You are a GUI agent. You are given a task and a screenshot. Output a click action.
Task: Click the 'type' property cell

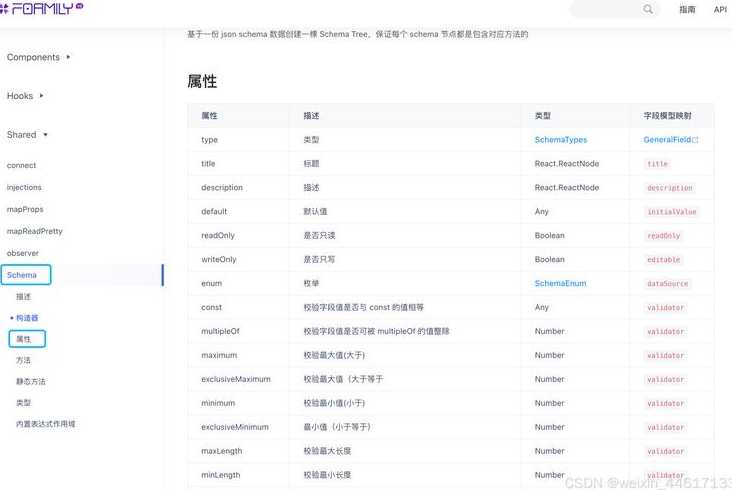239,140
